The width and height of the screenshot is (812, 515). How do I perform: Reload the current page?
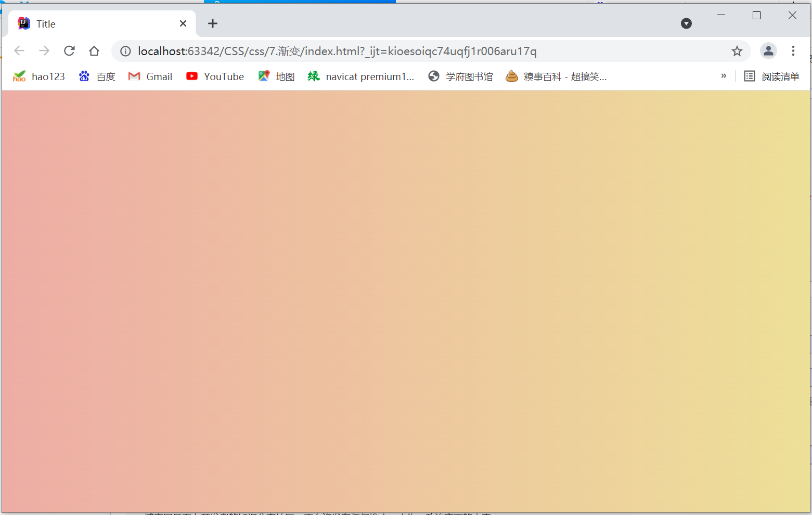[69, 50]
